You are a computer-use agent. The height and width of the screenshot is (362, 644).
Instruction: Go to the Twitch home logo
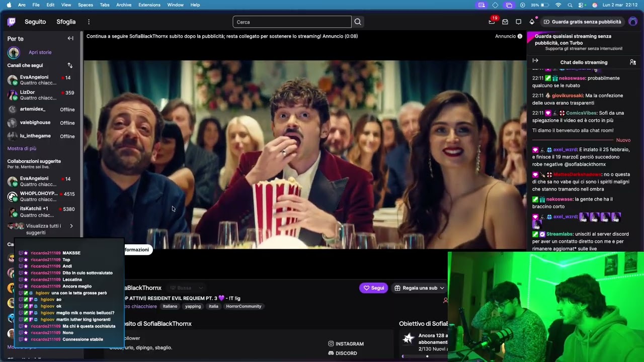12,22
